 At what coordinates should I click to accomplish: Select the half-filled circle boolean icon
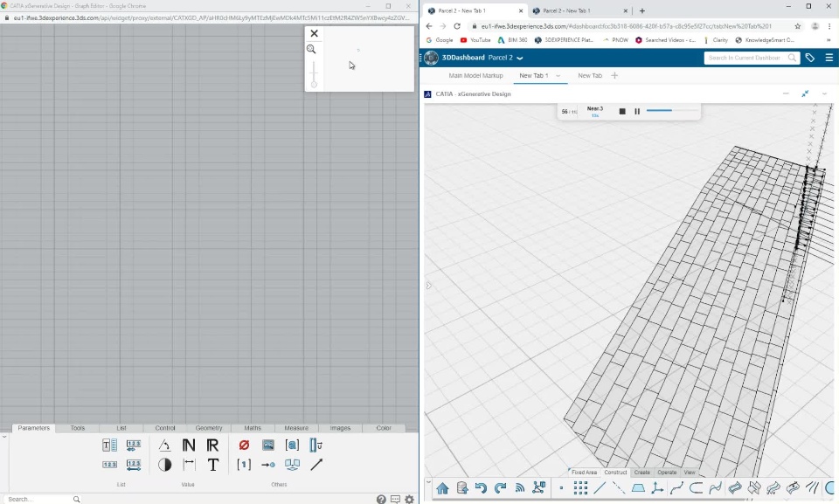click(x=164, y=465)
